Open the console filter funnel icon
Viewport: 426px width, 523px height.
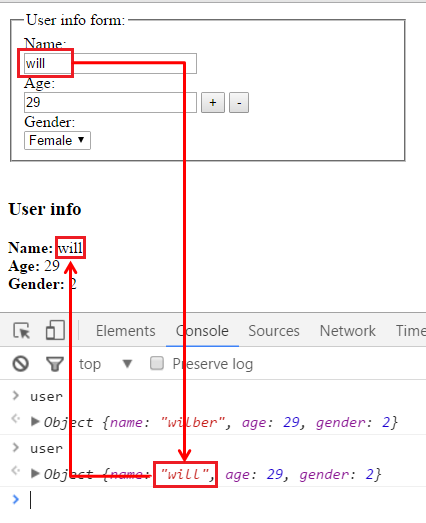point(55,364)
